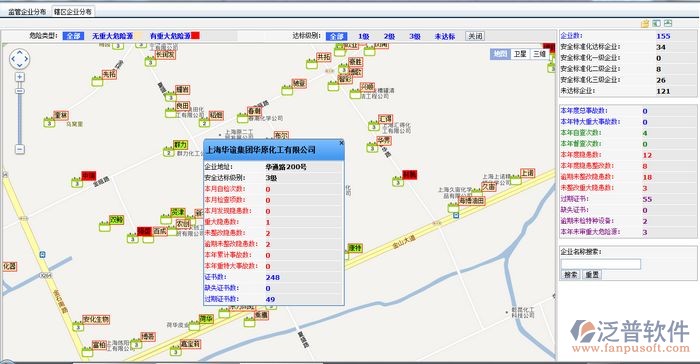Zoom out with the minus button

pyautogui.click(x=20, y=149)
